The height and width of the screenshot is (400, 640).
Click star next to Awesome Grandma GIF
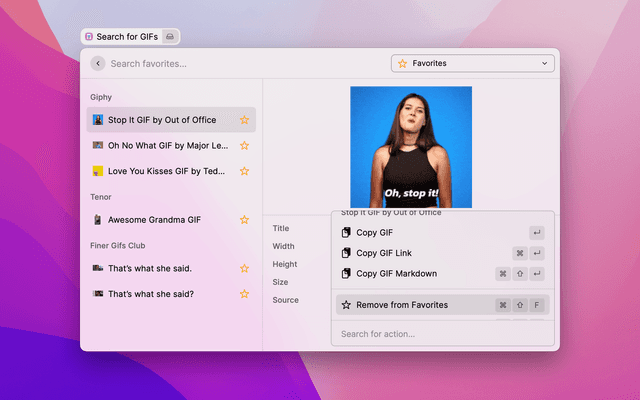tap(244, 219)
